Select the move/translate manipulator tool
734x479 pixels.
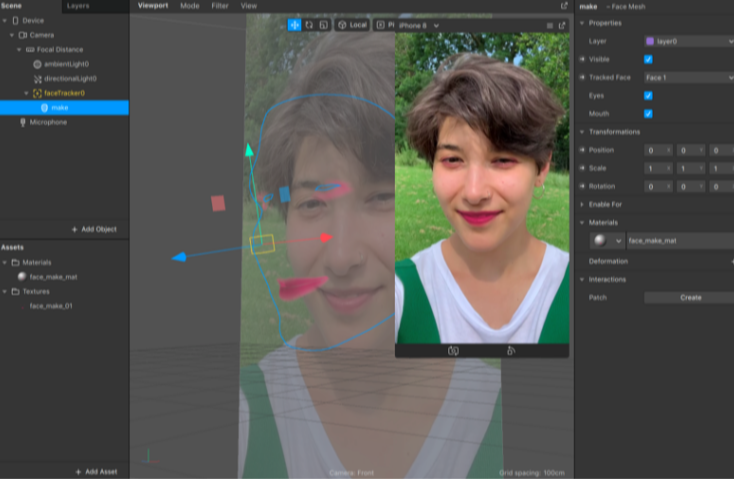(295, 24)
